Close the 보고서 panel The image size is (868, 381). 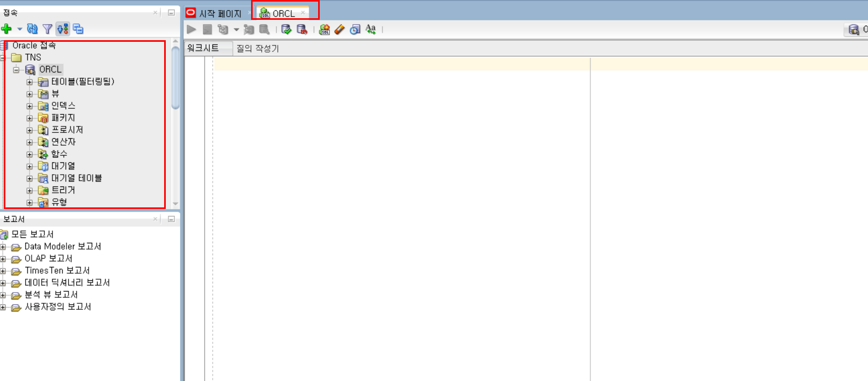click(156, 219)
